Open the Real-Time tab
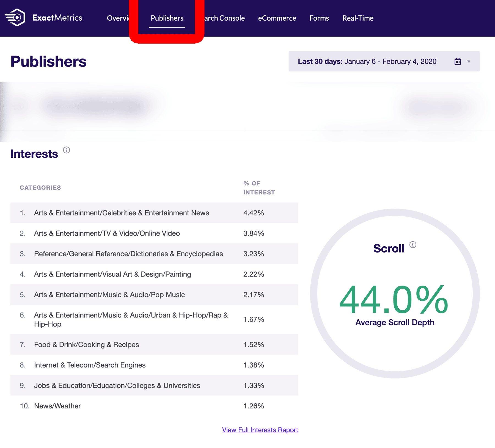This screenshot has width=495, height=448. pos(358,18)
